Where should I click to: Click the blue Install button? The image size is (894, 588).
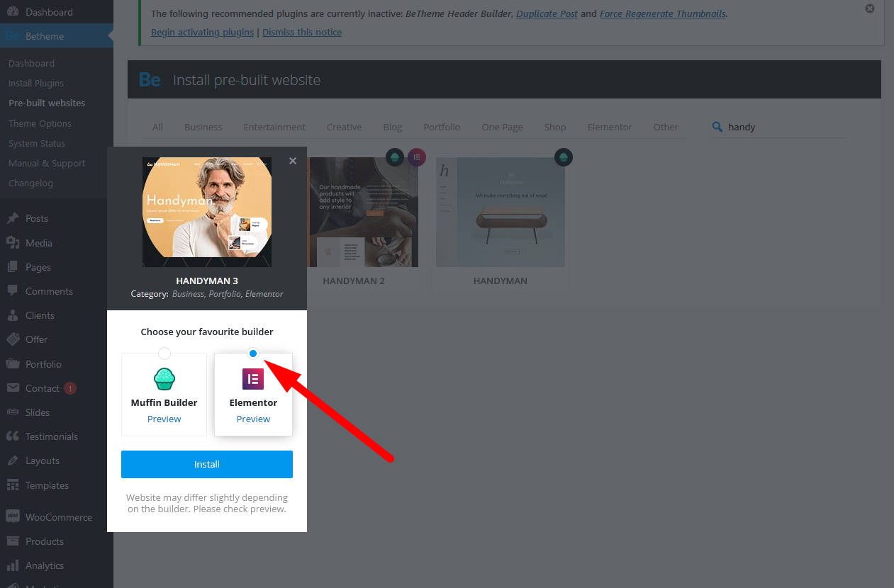coord(207,464)
